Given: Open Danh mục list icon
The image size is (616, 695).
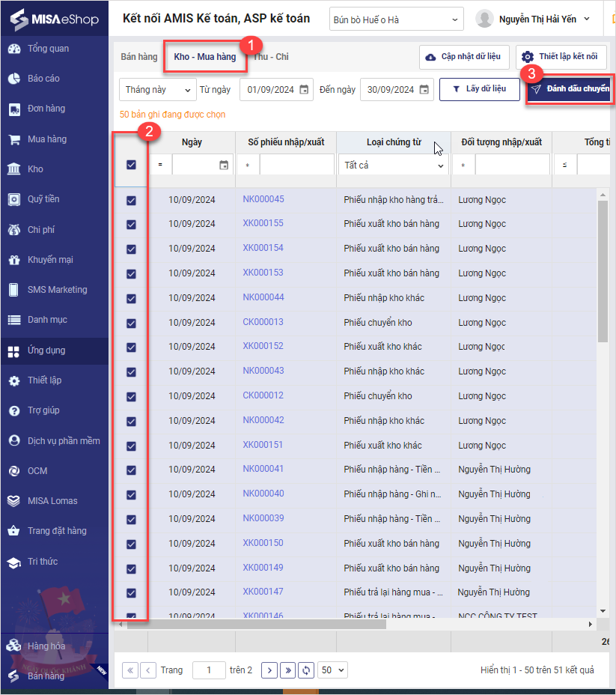Looking at the screenshot, I should (x=14, y=320).
